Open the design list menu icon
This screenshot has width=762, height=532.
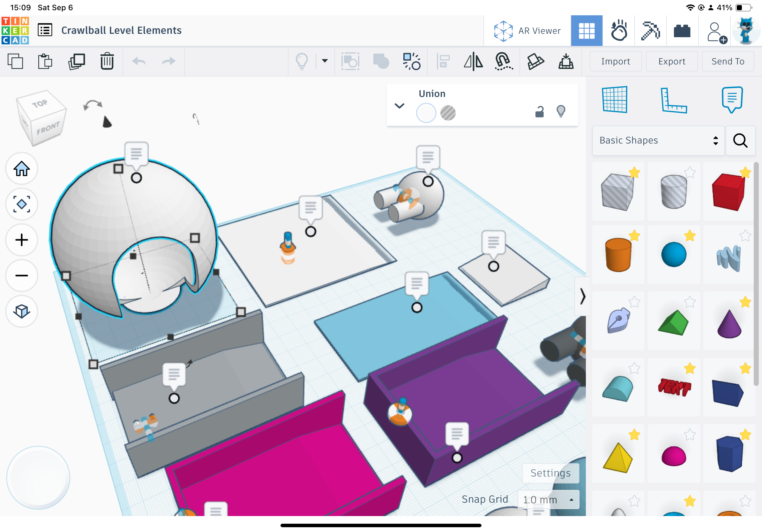tap(45, 30)
